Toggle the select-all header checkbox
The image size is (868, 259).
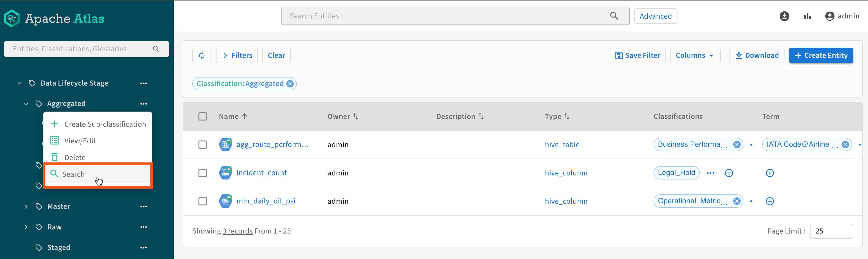(x=203, y=116)
